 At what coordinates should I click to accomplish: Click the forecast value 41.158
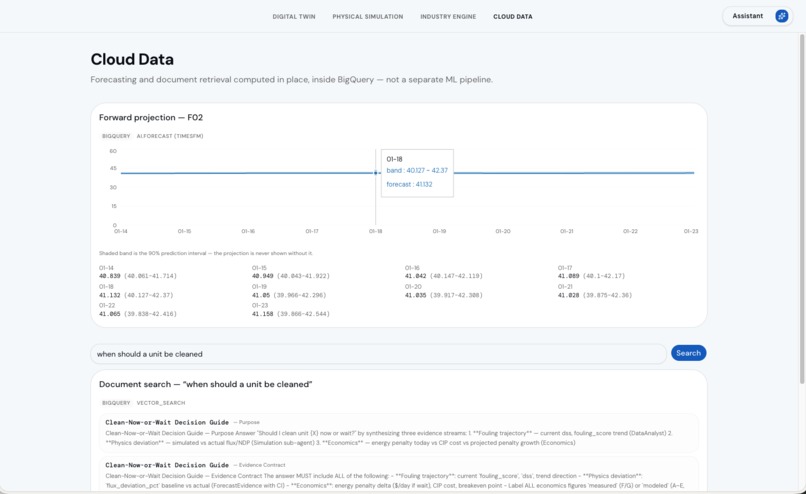click(263, 314)
